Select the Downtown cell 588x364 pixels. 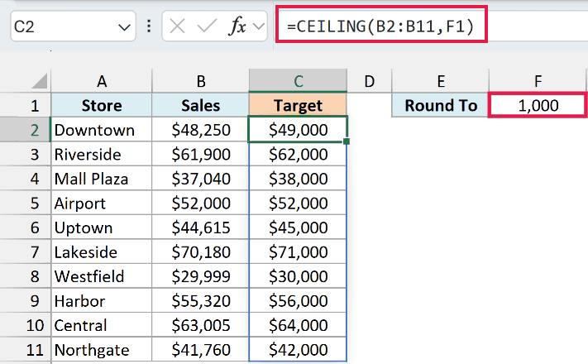tap(102, 129)
